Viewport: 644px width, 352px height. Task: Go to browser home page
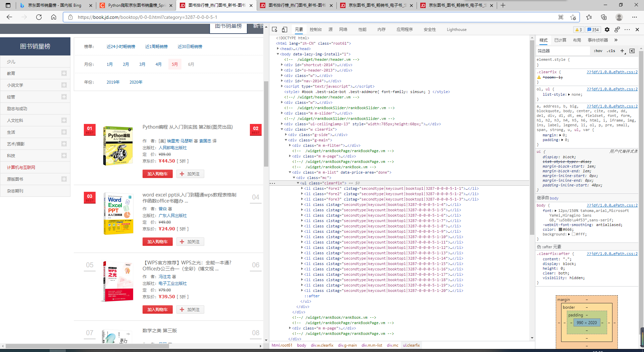point(54,17)
